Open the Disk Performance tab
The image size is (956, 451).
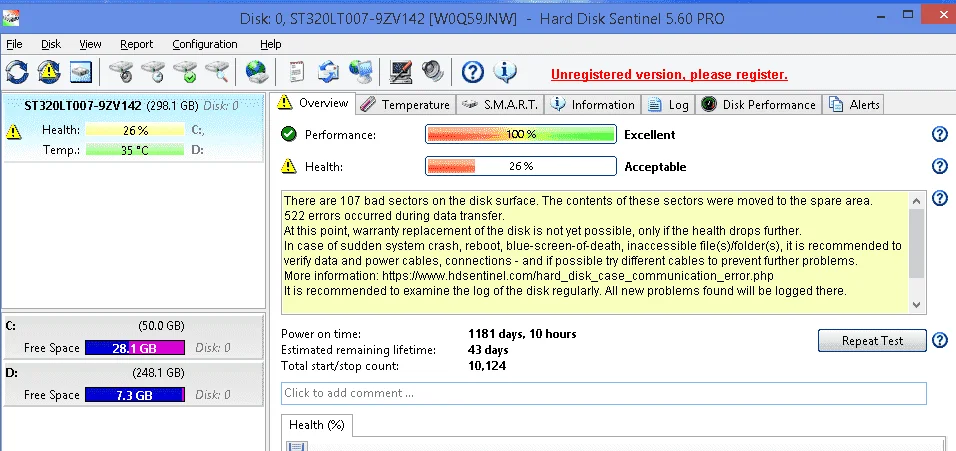[x=759, y=105]
